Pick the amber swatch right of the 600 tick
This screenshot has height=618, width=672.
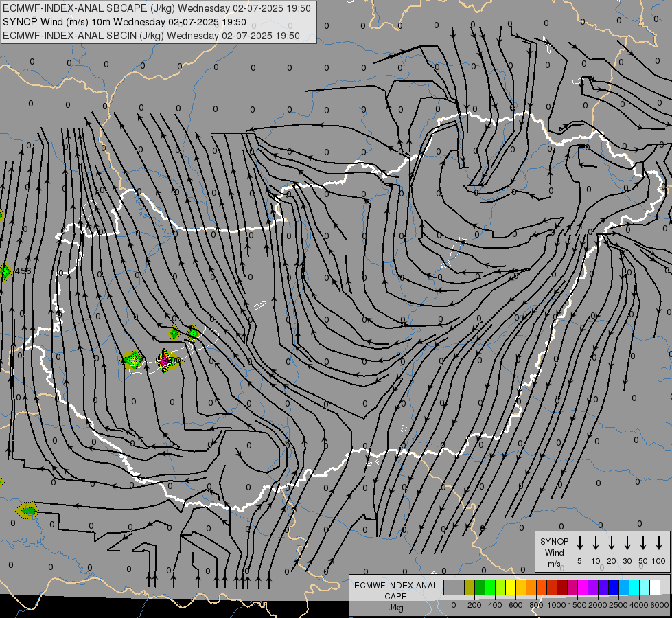tap(521, 587)
